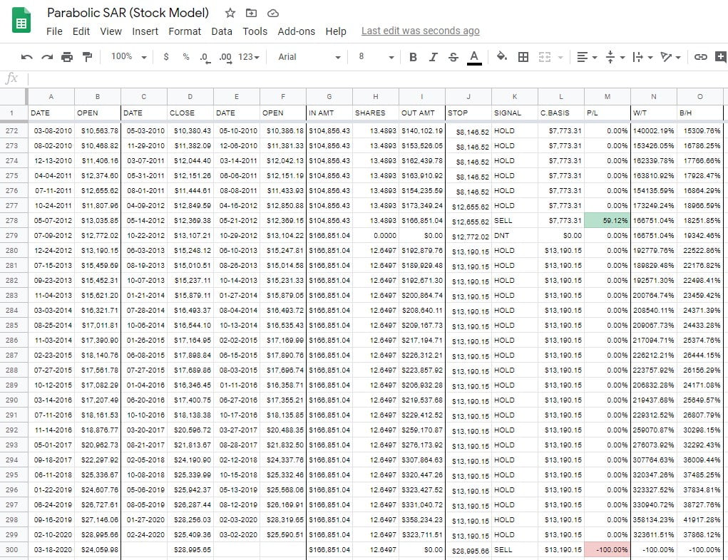Click the 'Last edit was seconds ago' link
Viewport: 728px width, 560px height.
click(420, 31)
